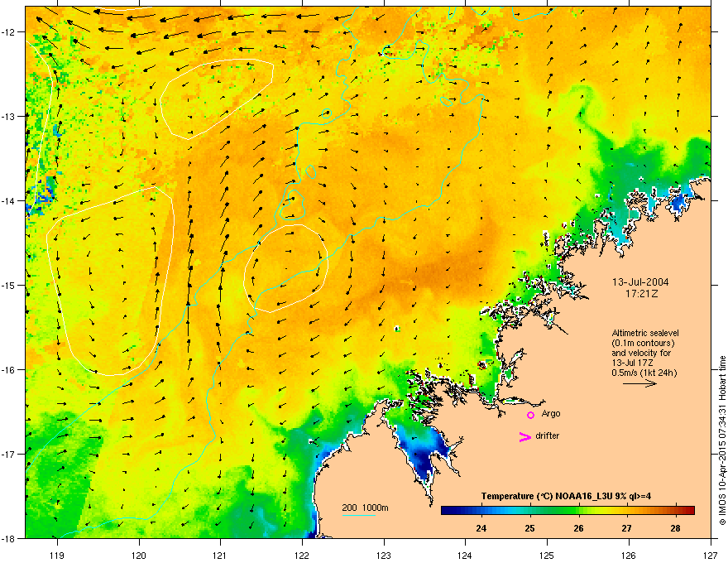Click longitude axis label 125

(547, 555)
